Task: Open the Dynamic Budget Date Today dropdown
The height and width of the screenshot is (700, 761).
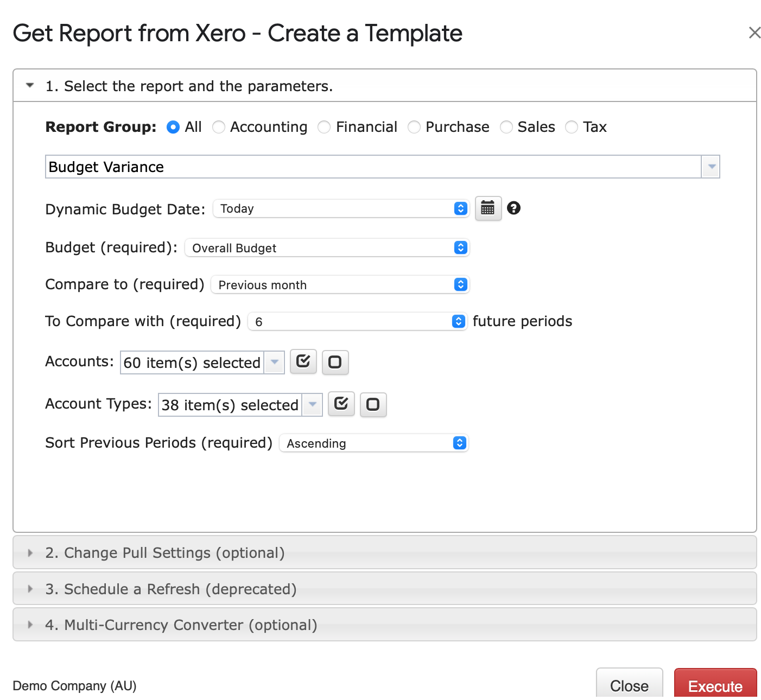Action: [x=341, y=208]
